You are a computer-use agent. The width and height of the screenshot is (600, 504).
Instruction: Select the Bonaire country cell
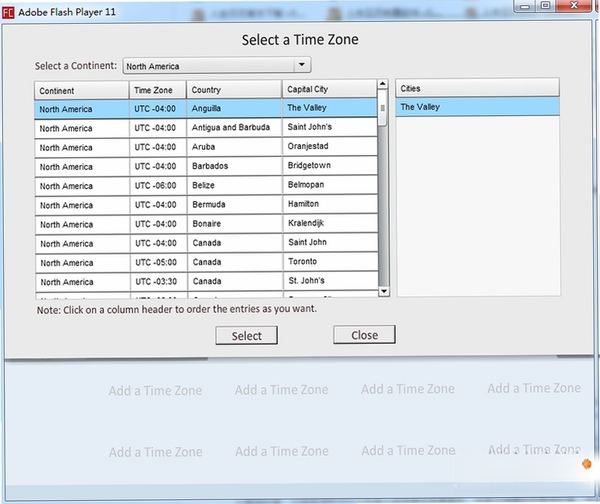tap(235, 223)
